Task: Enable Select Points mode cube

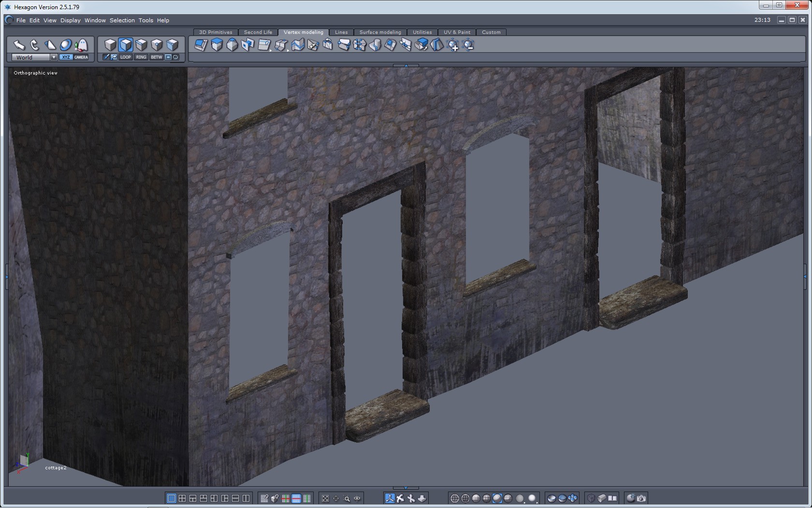Action: pos(157,45)
